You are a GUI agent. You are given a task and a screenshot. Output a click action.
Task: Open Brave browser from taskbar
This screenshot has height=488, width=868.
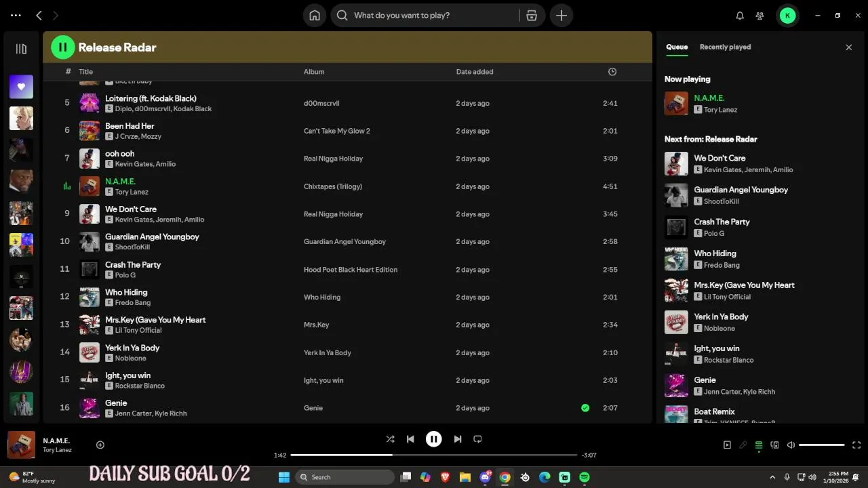click(x=446, y=477)
